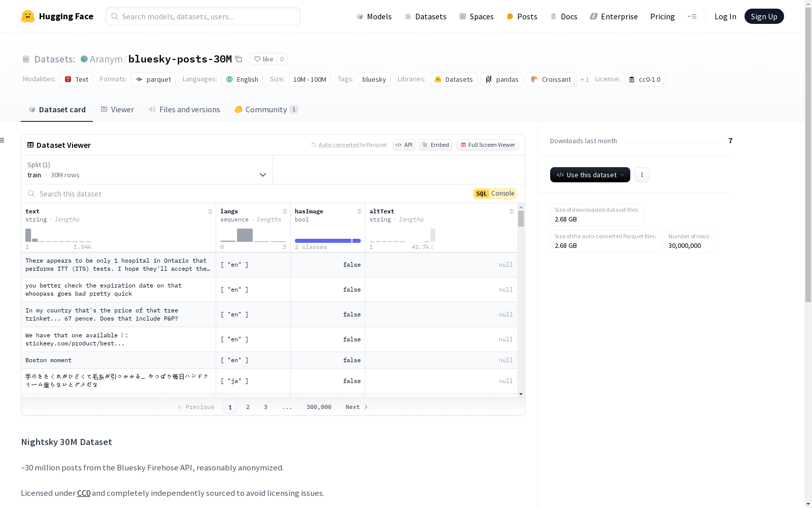The height and width of the screenshot is (508, 812).
Task: Open the SQL Console button
Action: click(495, 194)
